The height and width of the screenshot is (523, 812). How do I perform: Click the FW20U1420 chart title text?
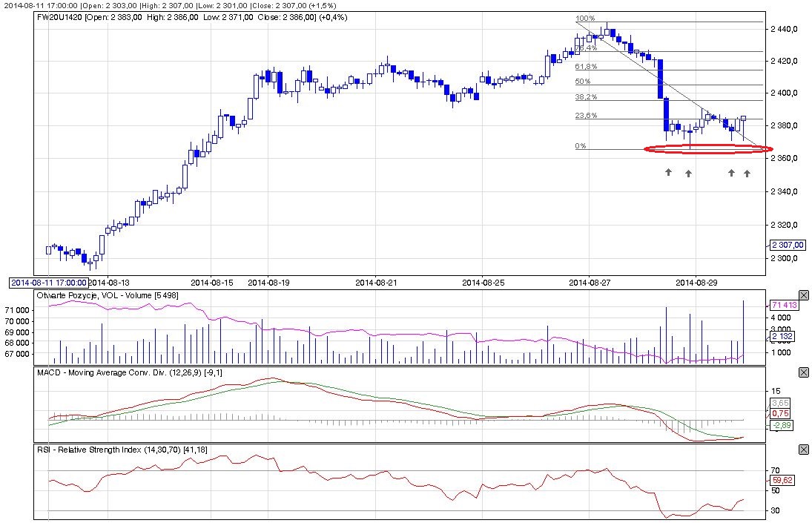point(61,16)
